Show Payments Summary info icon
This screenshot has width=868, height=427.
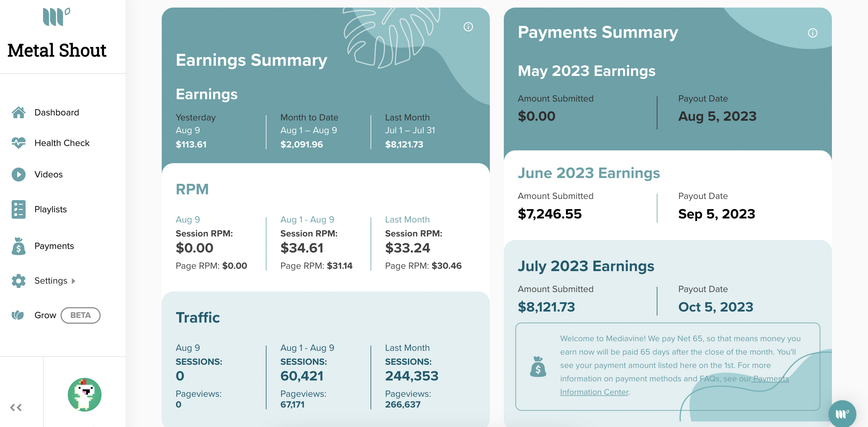[812, 33]
